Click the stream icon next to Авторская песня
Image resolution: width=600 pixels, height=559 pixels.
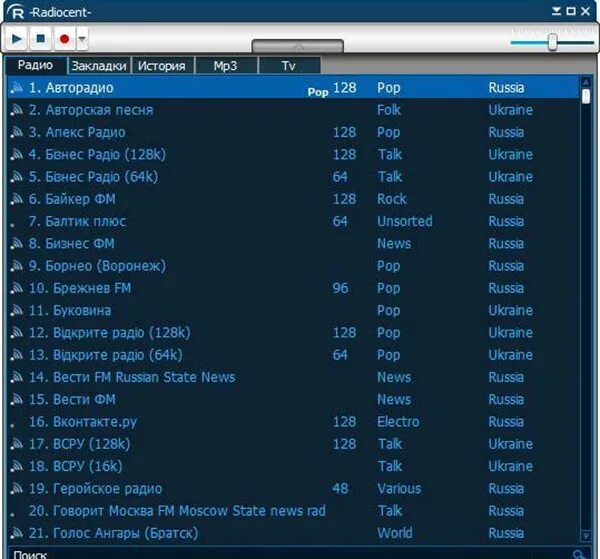[16, 110]
